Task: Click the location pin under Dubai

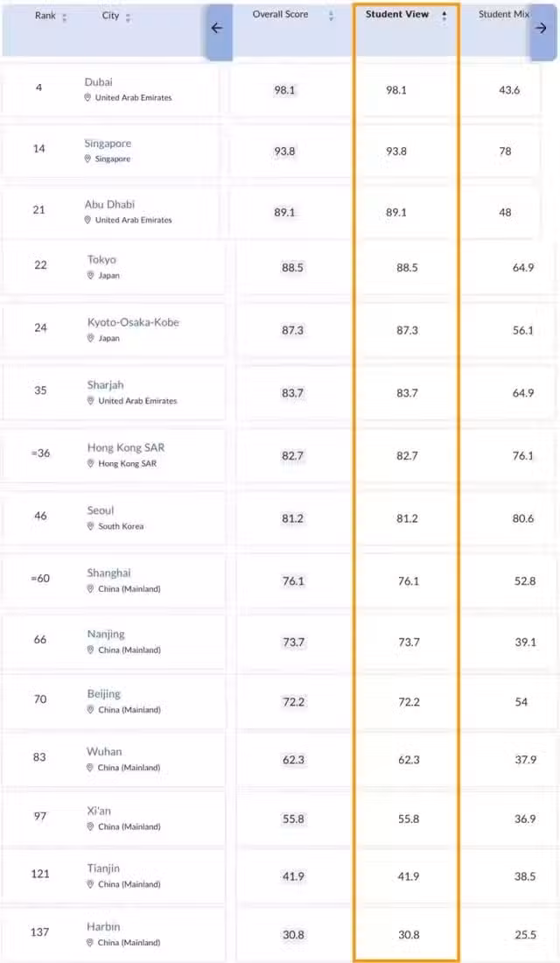Action: click(87, 98)
